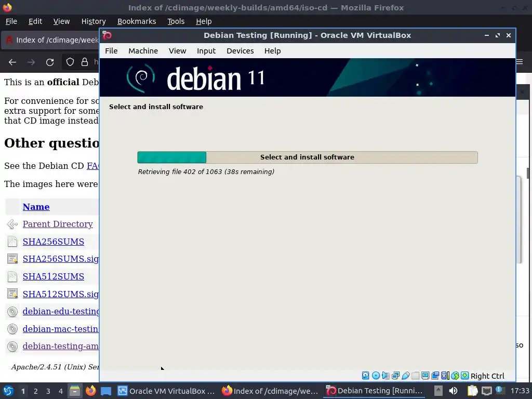Switch to workspace 3
532x399 pixels.
pyautogui.click(x=48, y=391)
